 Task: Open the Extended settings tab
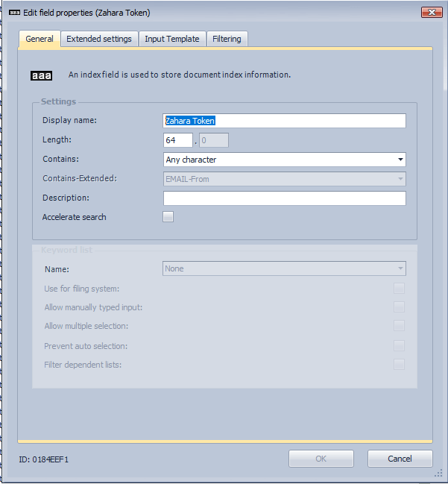click(x=99, y=39)
